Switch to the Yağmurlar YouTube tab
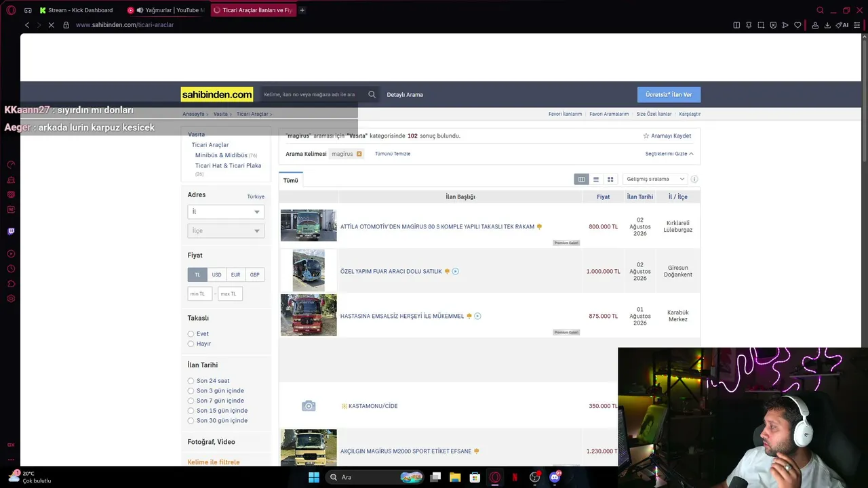 tap(166, 10)
